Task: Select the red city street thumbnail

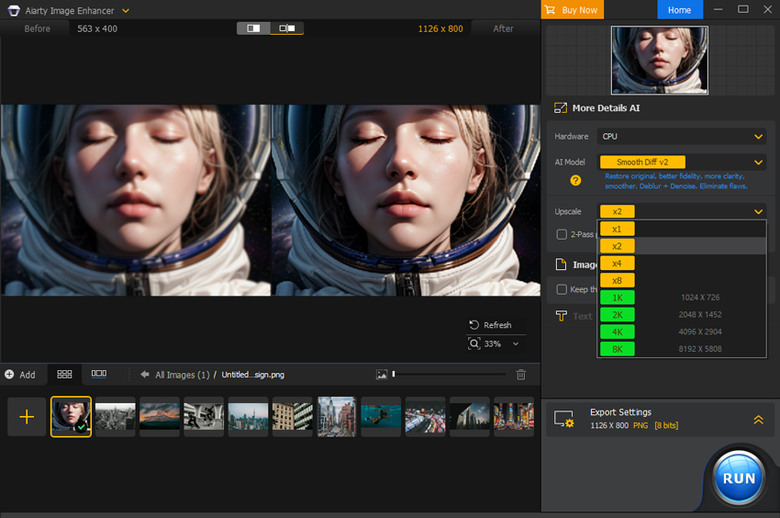Action: tap(336, 416)
